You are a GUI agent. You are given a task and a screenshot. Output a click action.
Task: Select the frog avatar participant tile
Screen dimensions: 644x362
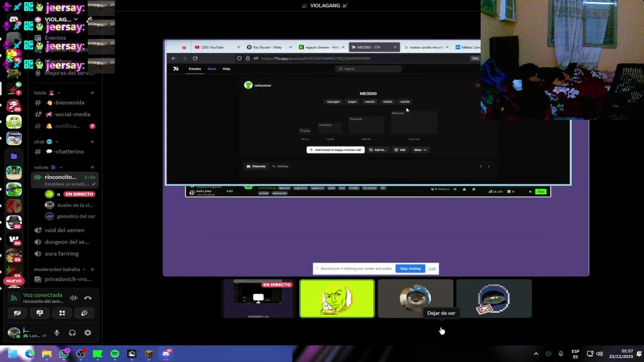[x=494, y=299]
